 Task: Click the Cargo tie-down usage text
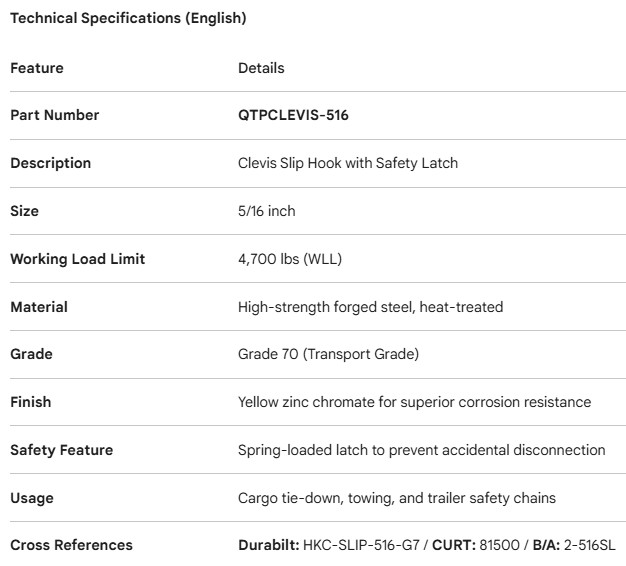click(397, 498)
